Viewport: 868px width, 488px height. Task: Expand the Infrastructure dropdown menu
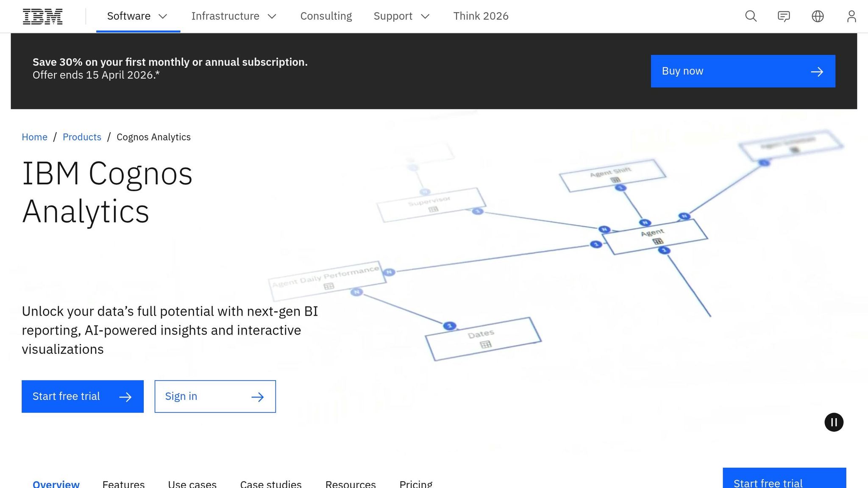(234, 16)
